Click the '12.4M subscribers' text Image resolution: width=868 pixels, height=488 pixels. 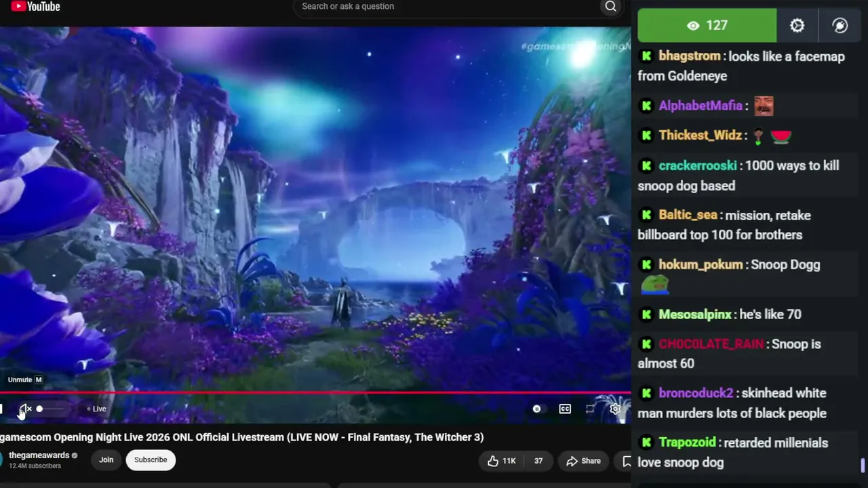point(35,466)
